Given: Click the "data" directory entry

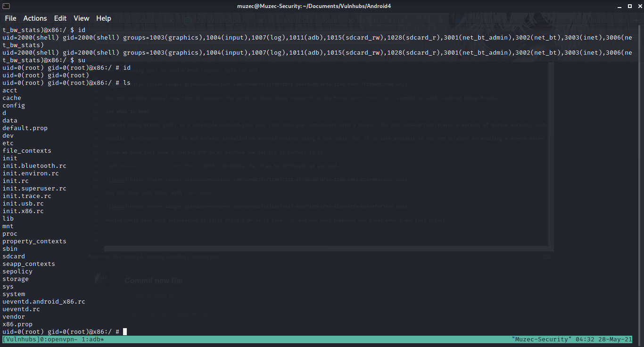Looking at the screenshot, I should click(10, 121).
